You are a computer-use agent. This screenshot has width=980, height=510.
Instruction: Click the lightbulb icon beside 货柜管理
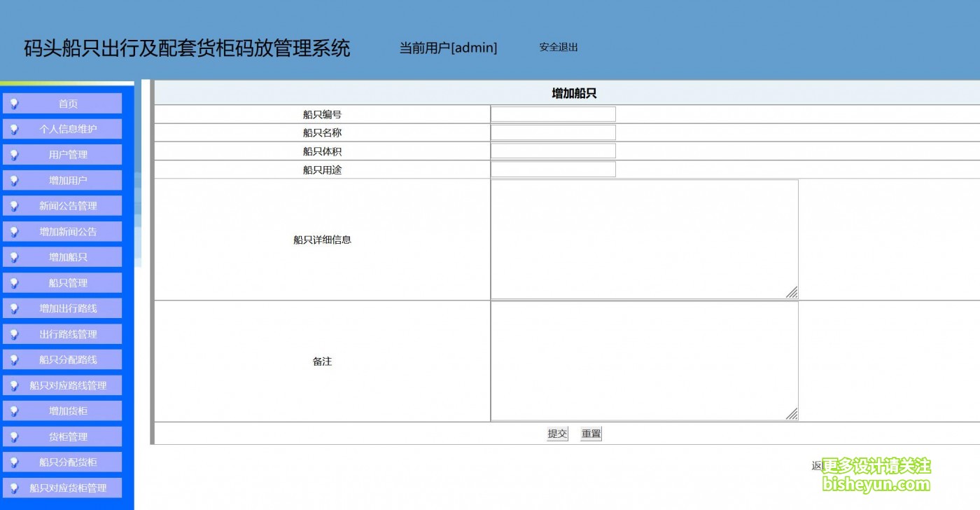[x=14, y=436]
